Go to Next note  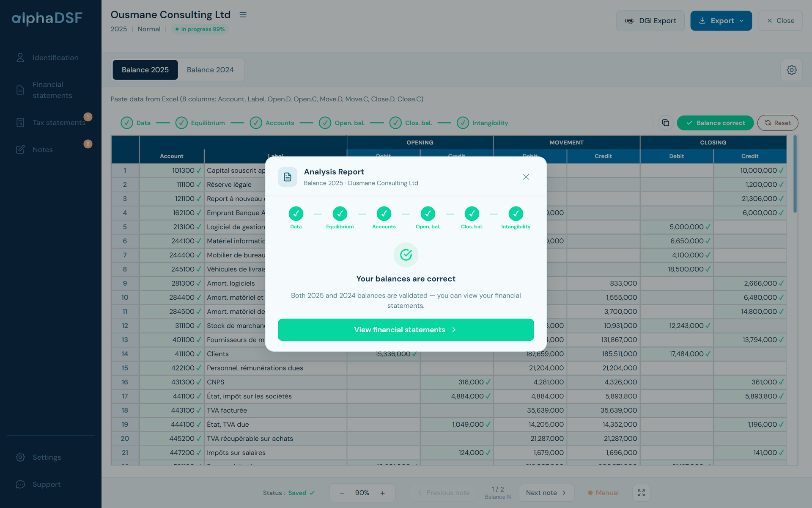pyautogui.click(x=546, y=493)
